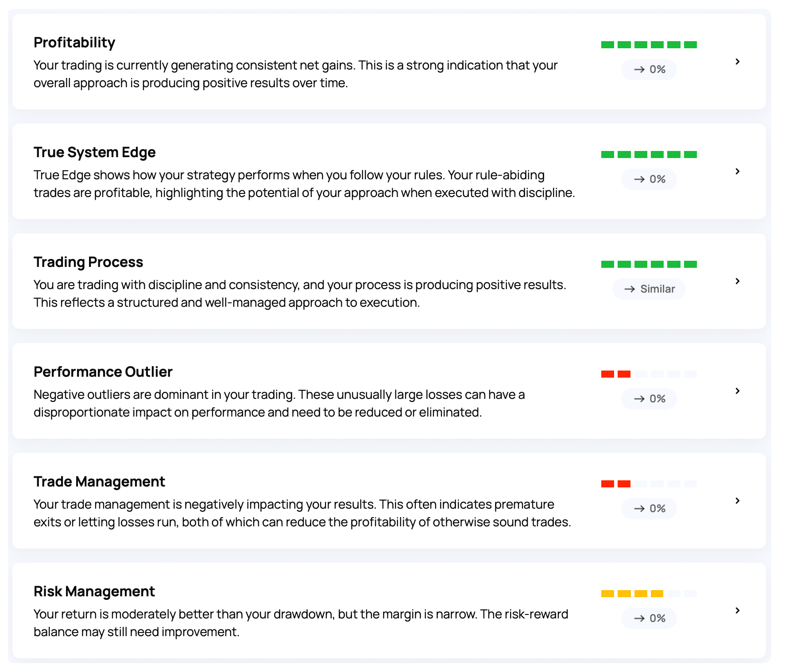Click the Performance Outlier 0% badge
The width and height of the screenshot is (785, 672).
point(649,399)
